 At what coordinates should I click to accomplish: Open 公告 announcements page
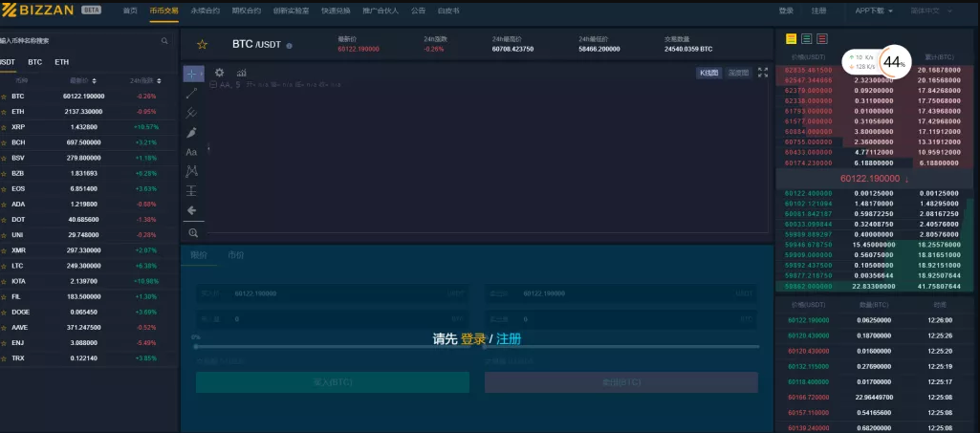click(x=418, y=11)
